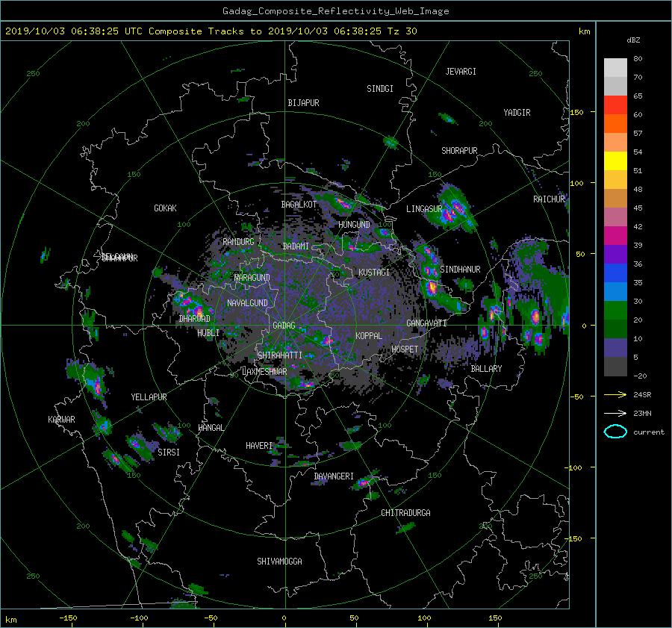Click the DAVANGERI city label
This screenshot has width=672, height=628.
[x=334, y=476]
